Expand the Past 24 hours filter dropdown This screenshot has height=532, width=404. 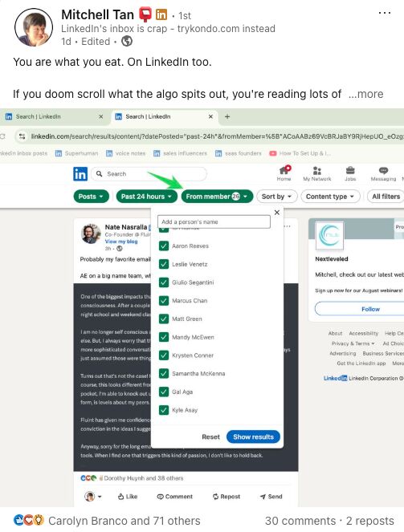[147, 197]
